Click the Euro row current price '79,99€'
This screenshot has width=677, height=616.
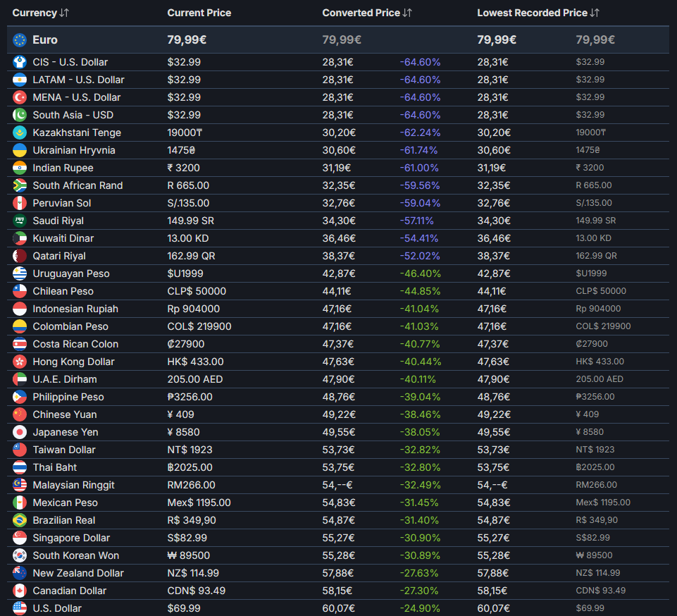coord(187,39)
